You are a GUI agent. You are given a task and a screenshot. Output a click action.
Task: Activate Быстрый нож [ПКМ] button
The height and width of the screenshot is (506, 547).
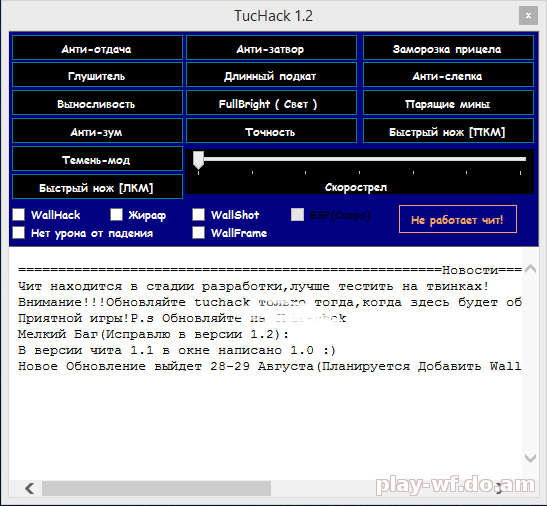448,131
